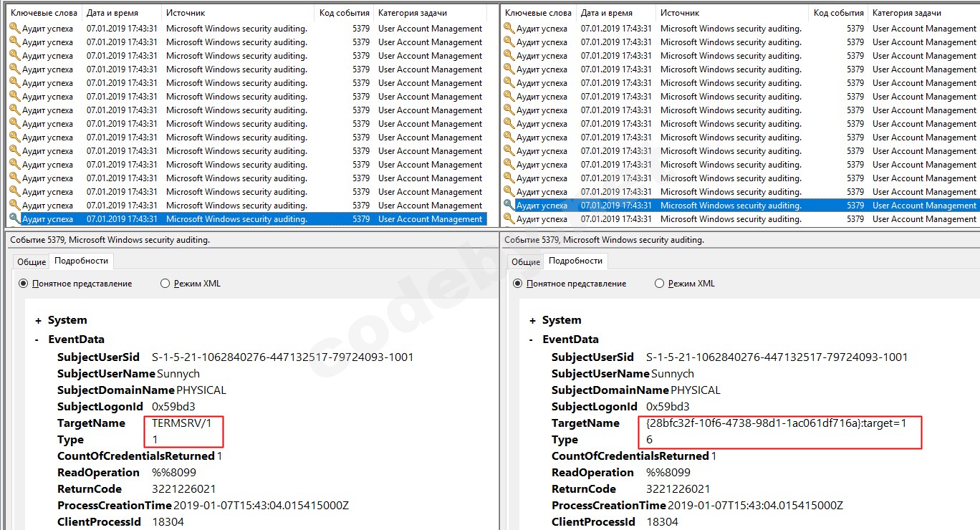Click the 'Событие 5379' header in right pane
The width and height of the screenshot is (980, 530).
tap(604, 240)
